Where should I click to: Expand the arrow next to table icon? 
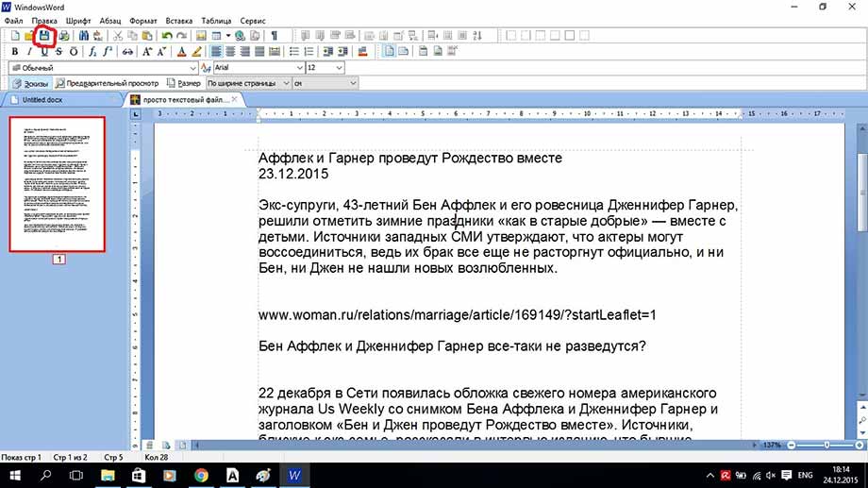[228, 36]
